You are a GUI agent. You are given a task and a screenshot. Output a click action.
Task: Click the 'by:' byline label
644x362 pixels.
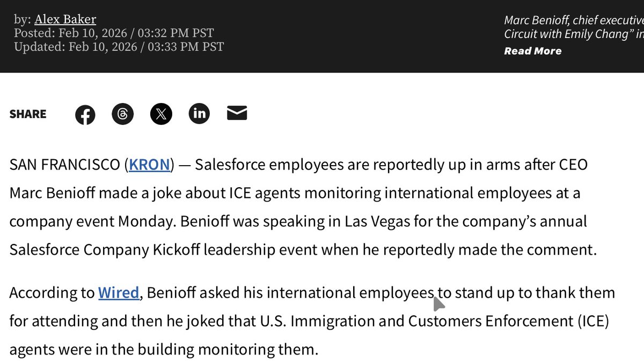23,20
